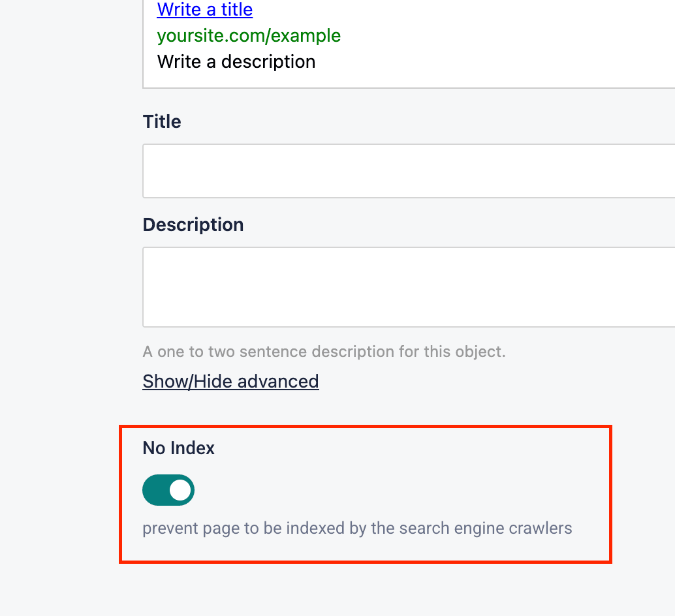Click the Show/Hide advanced link
675x616 pixels.
tap(230, 382)
